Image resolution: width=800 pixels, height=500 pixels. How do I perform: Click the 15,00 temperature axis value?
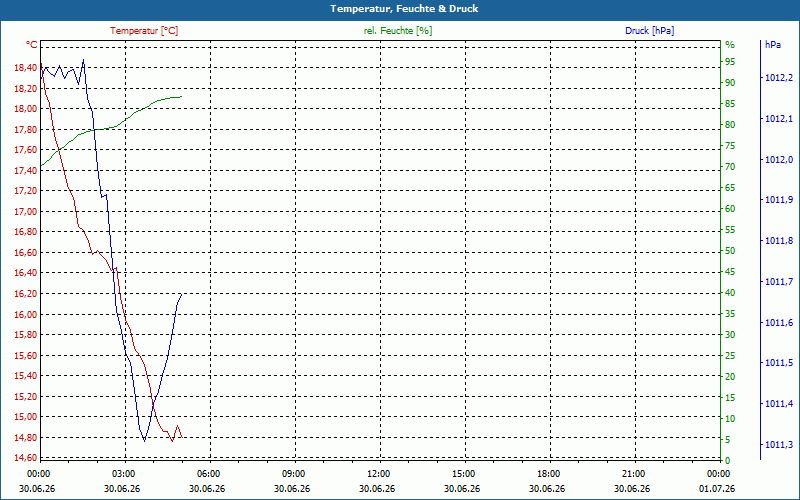[26, 417]
